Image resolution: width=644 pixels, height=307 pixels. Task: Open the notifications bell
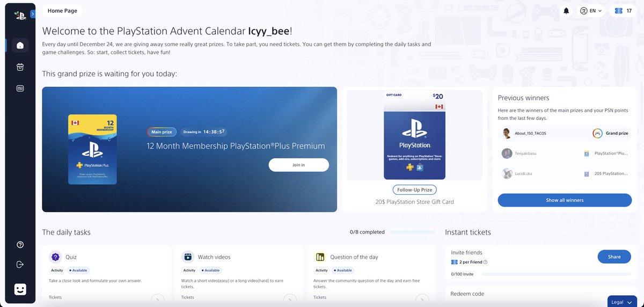point(566,11)
